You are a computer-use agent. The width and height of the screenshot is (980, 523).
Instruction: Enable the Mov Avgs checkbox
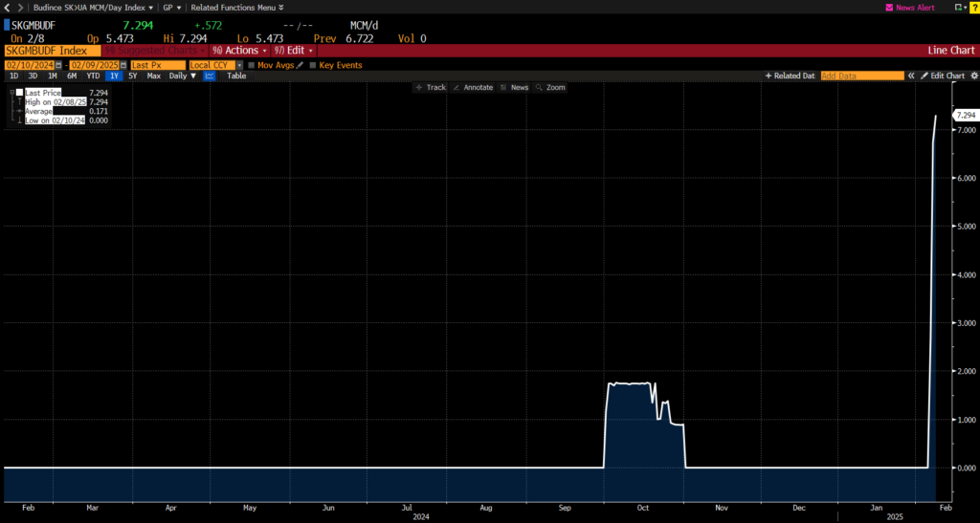(251, 64)
